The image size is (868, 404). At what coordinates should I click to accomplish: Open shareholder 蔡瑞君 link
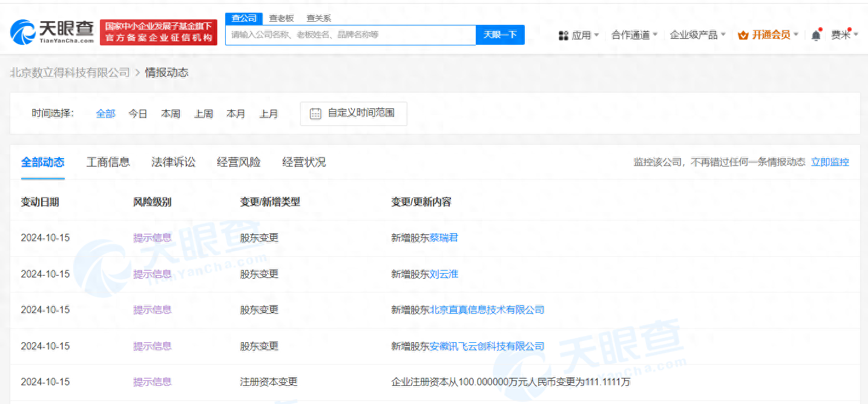click(x=444, y=238)
